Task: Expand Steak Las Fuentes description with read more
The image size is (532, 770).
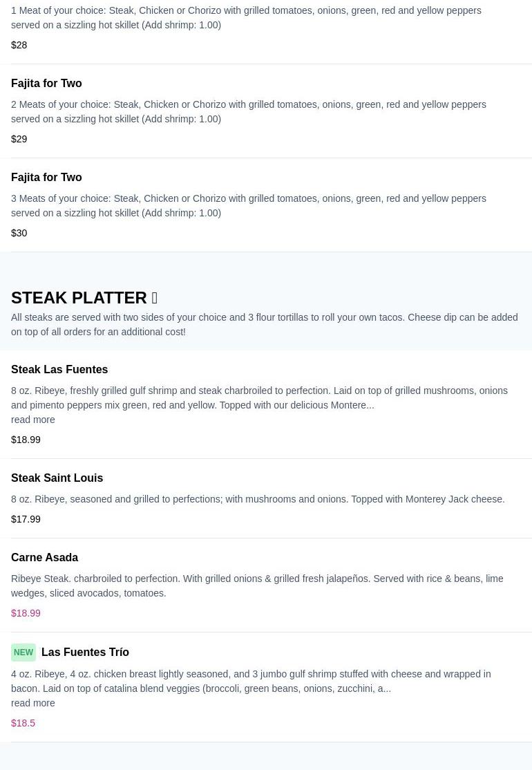Action: tap(32, 420)
